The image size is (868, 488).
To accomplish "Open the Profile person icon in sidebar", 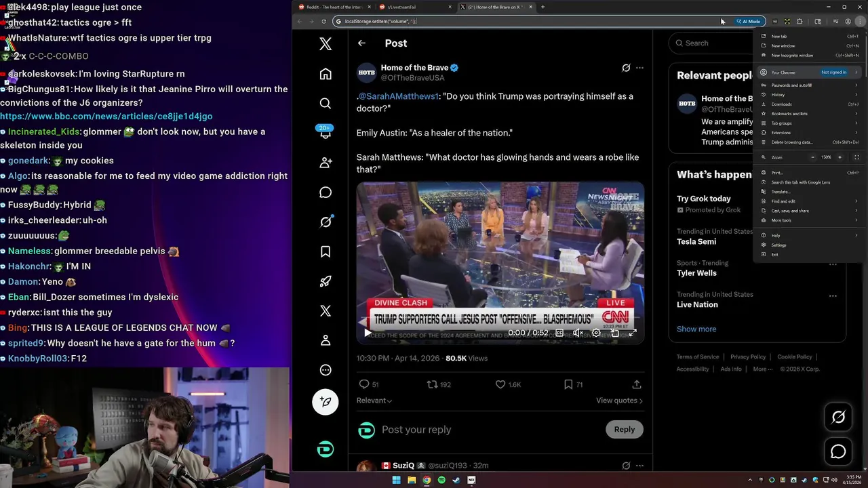I will click(325, 340).
